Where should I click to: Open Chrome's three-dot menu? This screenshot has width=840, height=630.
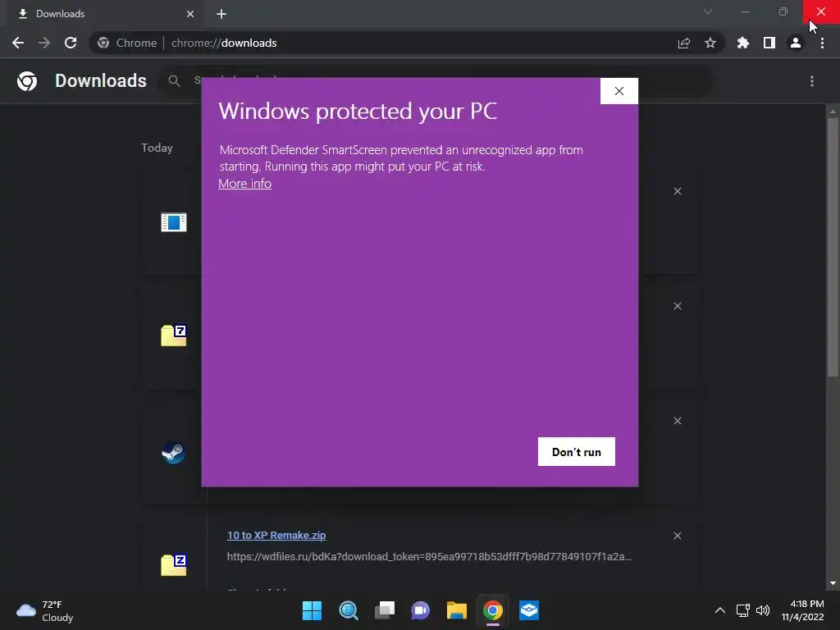(x=822, y=43)
